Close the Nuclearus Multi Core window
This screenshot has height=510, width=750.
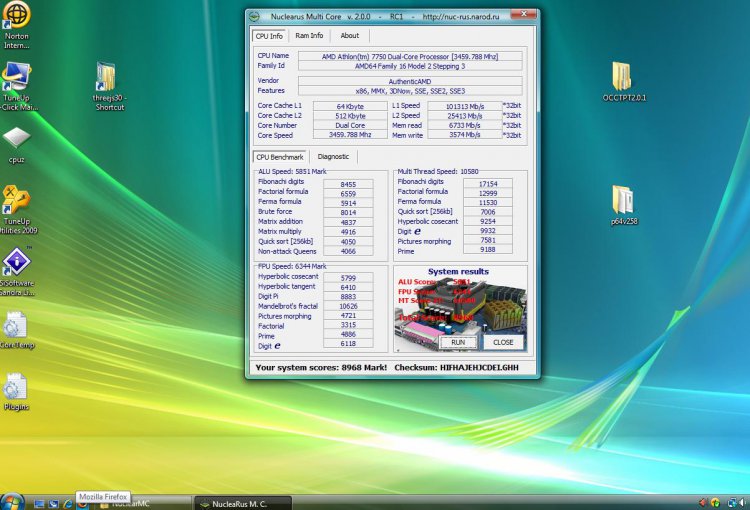tap(523, 14)
